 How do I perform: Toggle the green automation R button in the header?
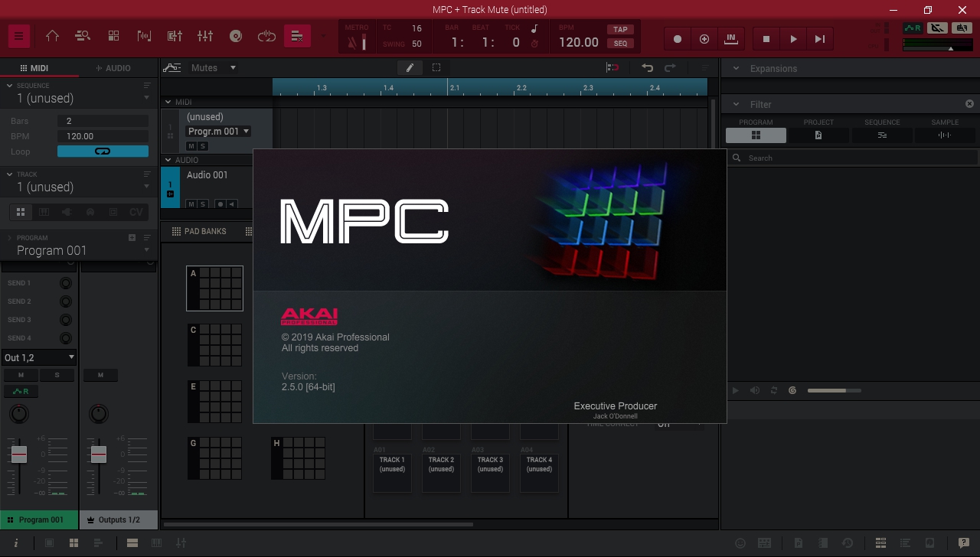point(913,28)
